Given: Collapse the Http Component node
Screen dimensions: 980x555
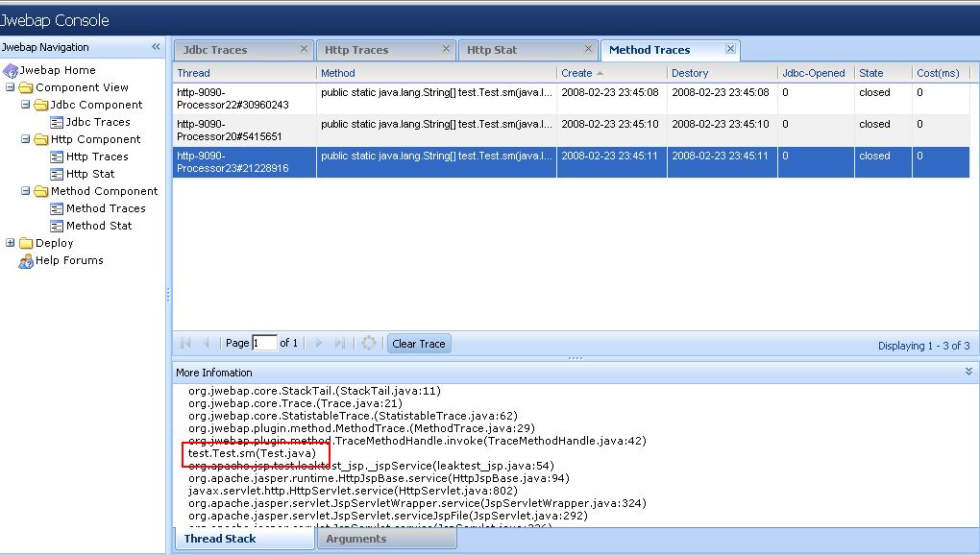Looking at the screenshot, I should point(26,139).
